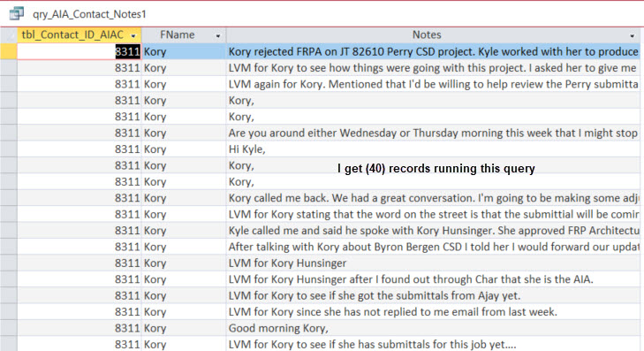
Task: Click the FName column header
Action: tap(184, 35)
